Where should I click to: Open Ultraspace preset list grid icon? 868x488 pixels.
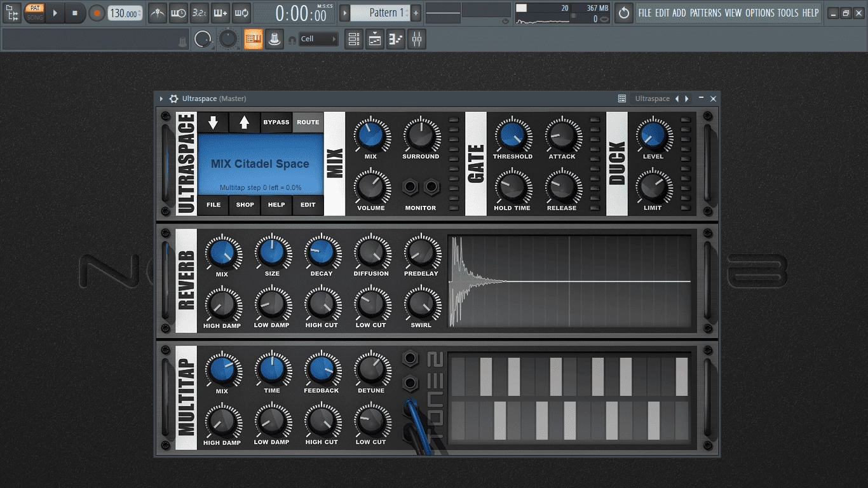(622, 98)
